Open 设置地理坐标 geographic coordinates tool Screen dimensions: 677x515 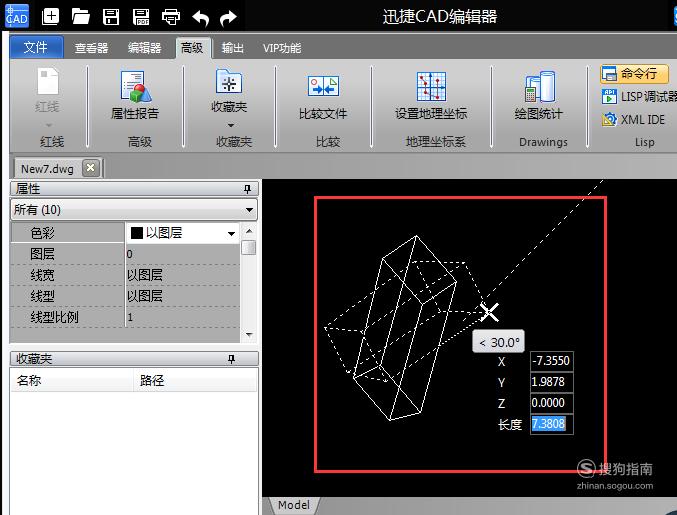pyautogui.click(x=431, y=96)
